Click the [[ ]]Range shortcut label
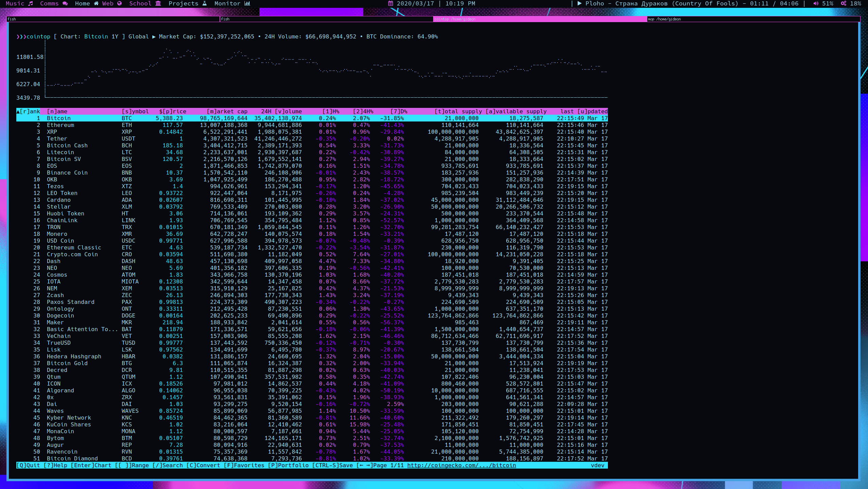The width and height of the screenshot is (868, 489). click(132, 465)
